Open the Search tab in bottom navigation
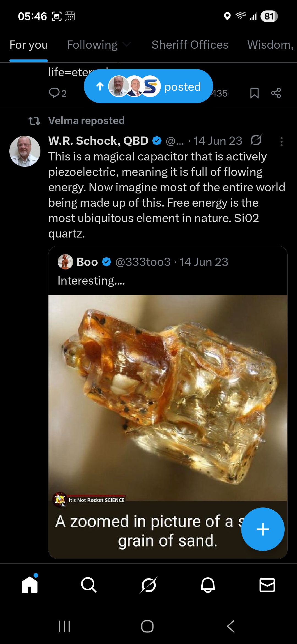Viewport: 297px width, 644px height. [x=89, y=585]
